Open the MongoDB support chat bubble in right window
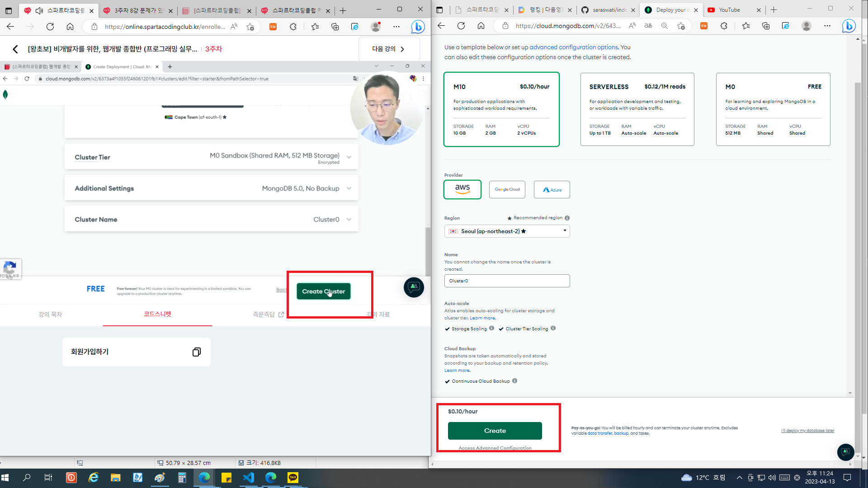This screenshot has height=488, width=868. [845, 452]
